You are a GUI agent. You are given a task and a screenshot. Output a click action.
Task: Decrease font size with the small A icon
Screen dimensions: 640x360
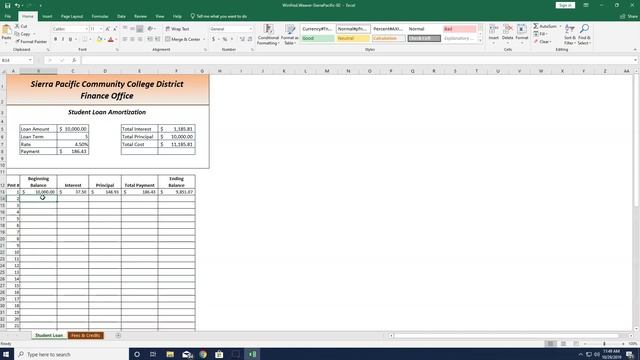[x=115, y=29]
